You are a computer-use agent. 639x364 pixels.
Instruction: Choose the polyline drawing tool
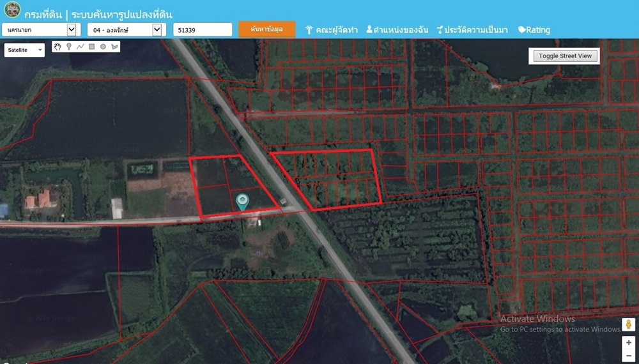[80, 47]
